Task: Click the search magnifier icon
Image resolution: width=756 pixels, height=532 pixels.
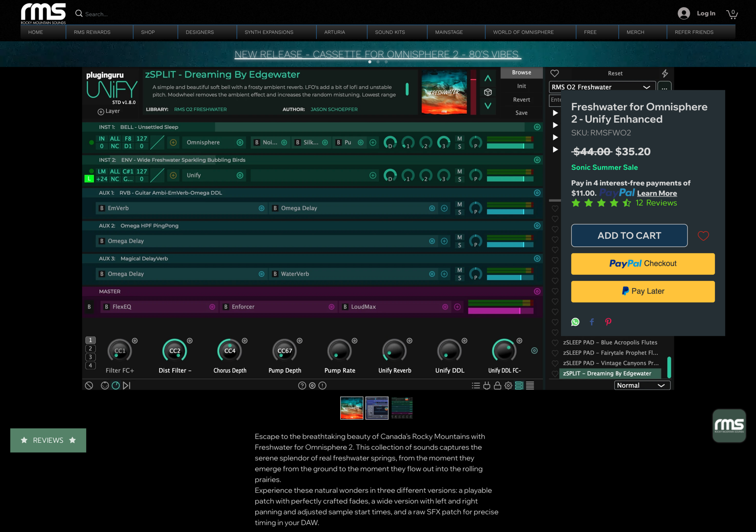Action: [79, 14]
